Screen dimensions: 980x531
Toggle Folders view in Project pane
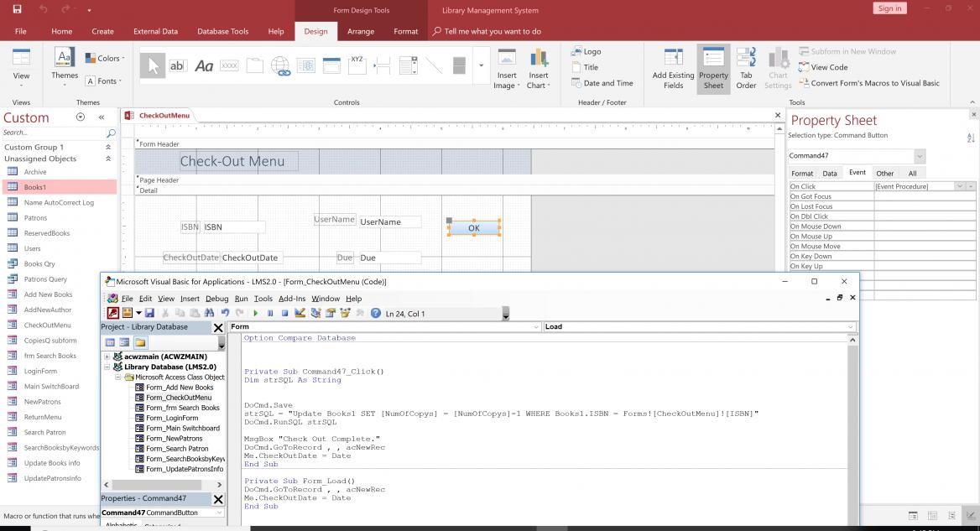140,342
